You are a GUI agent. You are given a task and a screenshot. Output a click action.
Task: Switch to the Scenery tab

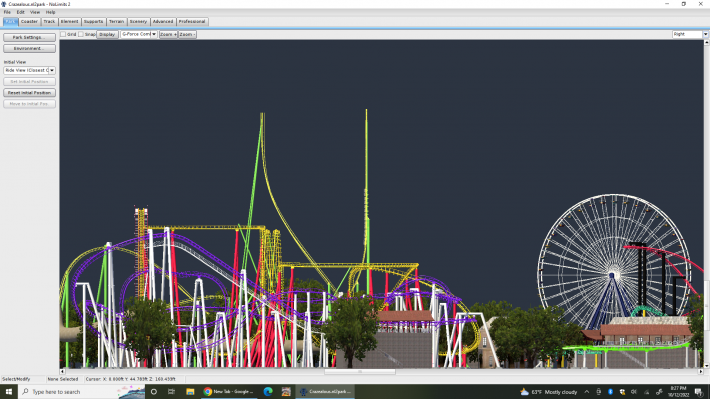pyautogui.click(x=138, y=21)
